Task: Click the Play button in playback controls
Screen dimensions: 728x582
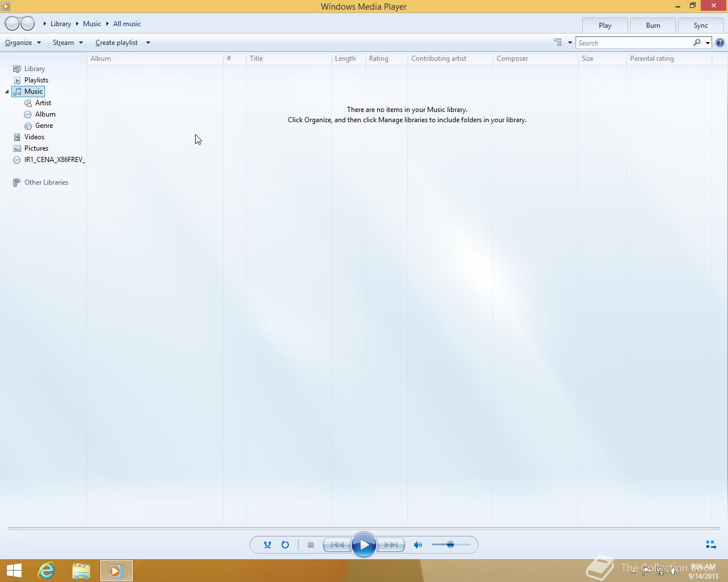Action: [x=364, y=544]
